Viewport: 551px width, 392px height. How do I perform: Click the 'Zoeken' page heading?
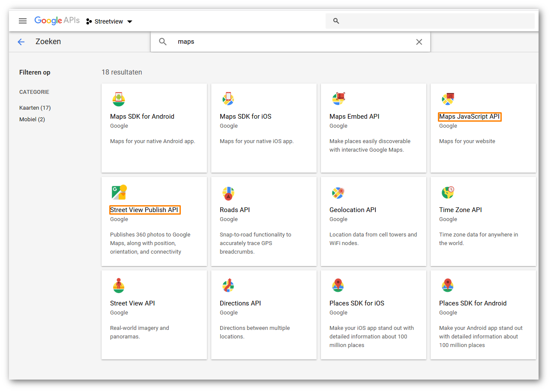click(48, 42)
